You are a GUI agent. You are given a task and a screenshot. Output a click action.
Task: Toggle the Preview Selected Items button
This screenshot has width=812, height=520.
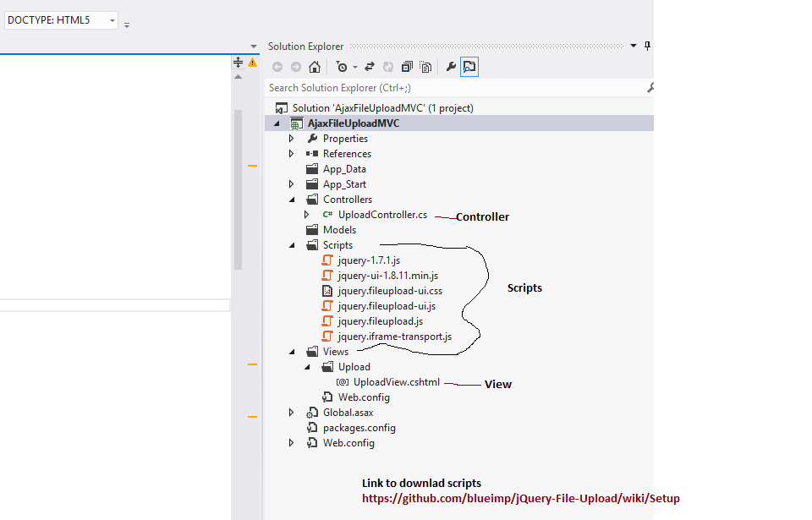pos(469,67)
